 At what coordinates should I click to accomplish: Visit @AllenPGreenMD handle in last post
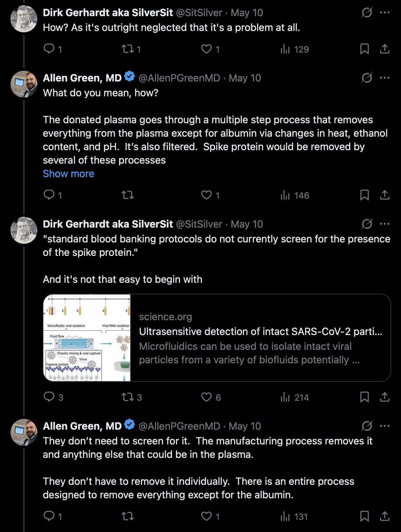[179, 426]
